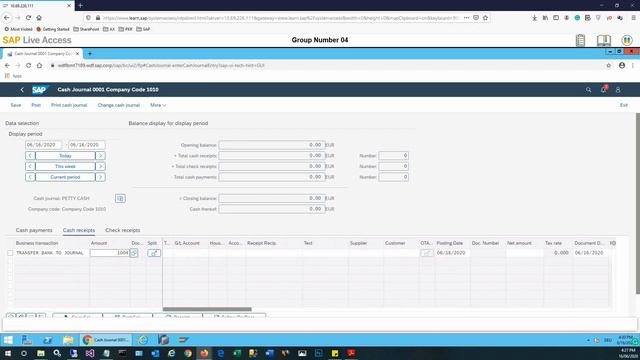Image resolution: width=640 pixels, height=360 pixels.
Task: Click next week arrow beside This week
Action: click(100, 166)
